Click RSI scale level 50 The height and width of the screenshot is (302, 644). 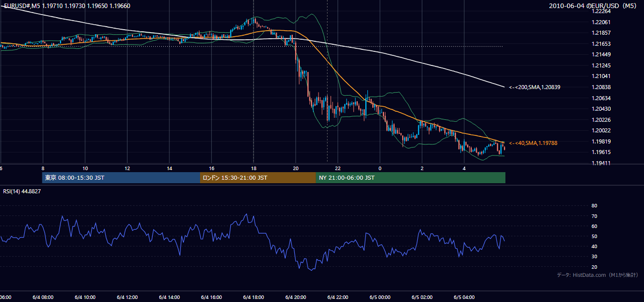(x=595, y=236)
